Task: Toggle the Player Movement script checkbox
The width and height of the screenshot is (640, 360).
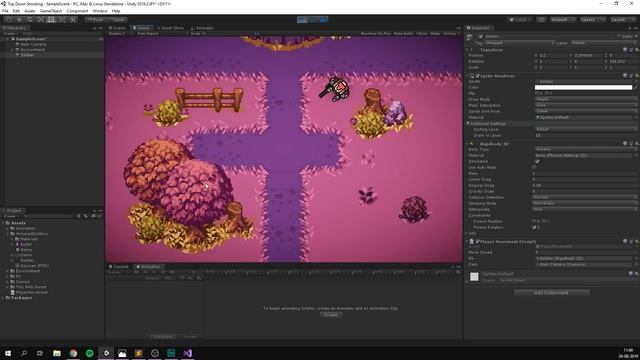Action: click(x=478, y=242)
